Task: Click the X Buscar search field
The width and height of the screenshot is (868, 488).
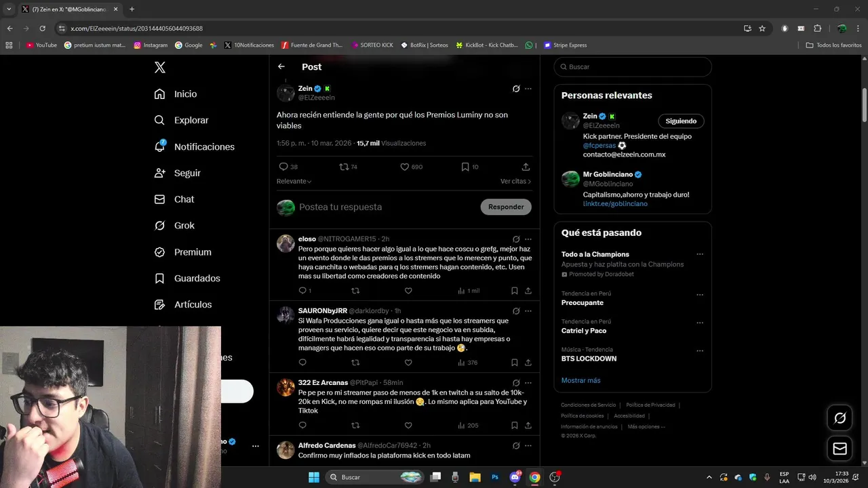Action: (633, 67)
